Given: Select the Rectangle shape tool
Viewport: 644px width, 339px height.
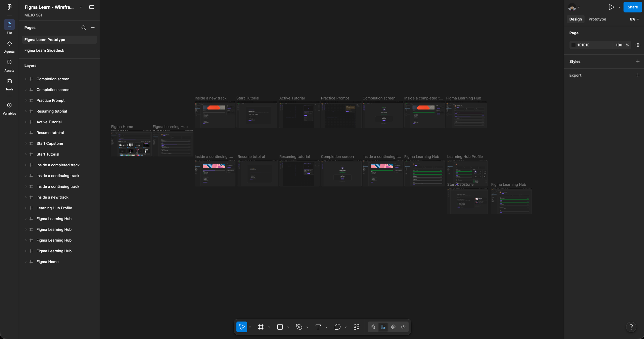Looking at the screenshot, I should tap(280, 327).
